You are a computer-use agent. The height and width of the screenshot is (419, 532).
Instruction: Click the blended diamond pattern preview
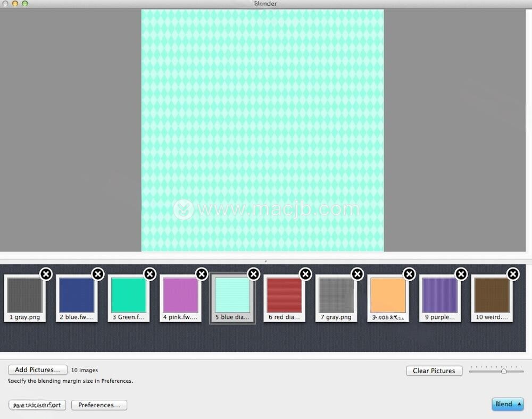[263, 130]
